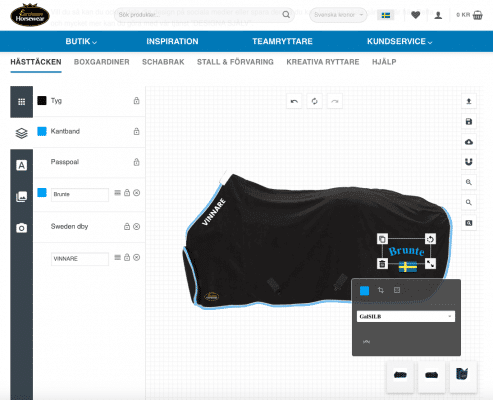Click the reorder handle of the VINNARE layer
This screenshot has height=400, width=493.
[117, 257]
